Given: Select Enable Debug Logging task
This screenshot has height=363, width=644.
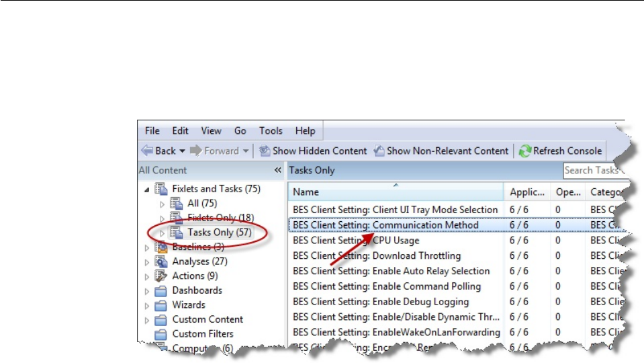Looking at the screenshot, I should point(381,302).
